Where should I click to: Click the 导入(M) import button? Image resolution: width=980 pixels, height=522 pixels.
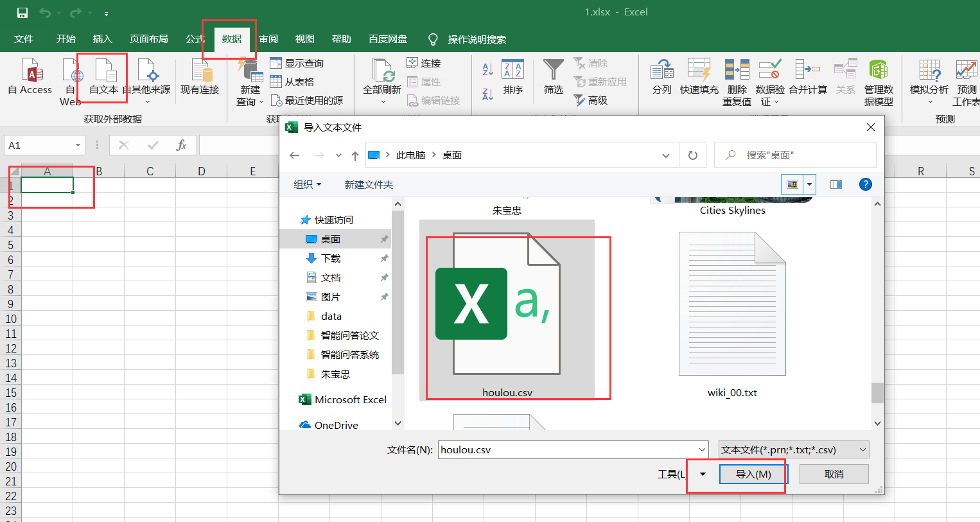point(753,474)
